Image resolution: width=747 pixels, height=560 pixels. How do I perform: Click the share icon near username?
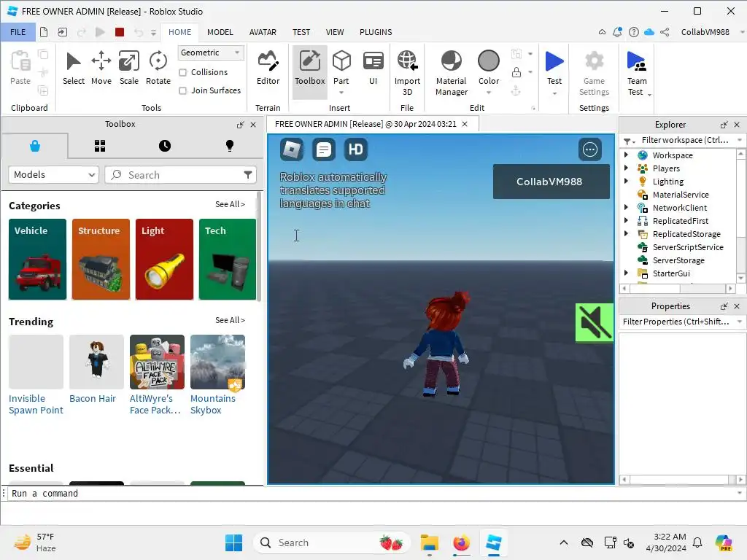coord(665,32)
